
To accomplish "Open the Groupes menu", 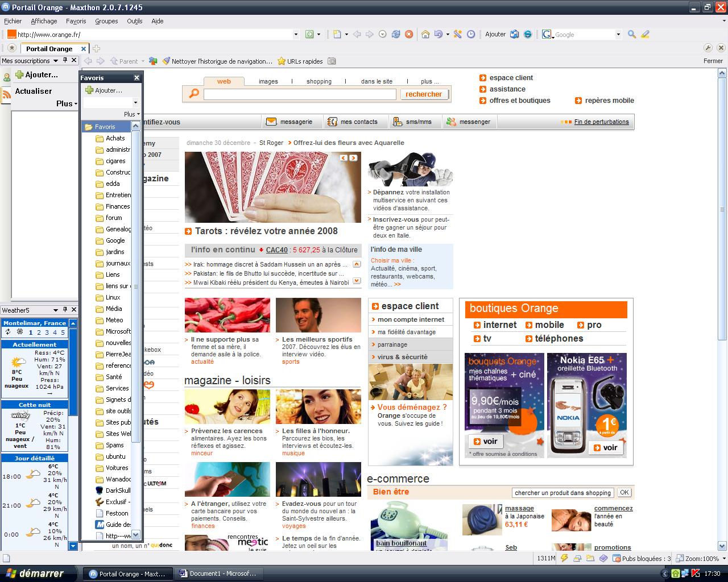I will [x=106, y=21].
